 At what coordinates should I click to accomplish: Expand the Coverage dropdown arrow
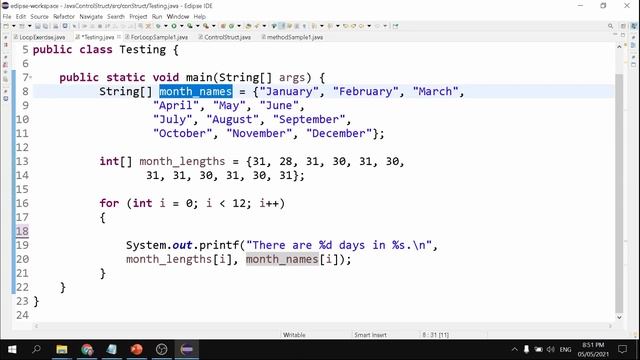[198, 26]
